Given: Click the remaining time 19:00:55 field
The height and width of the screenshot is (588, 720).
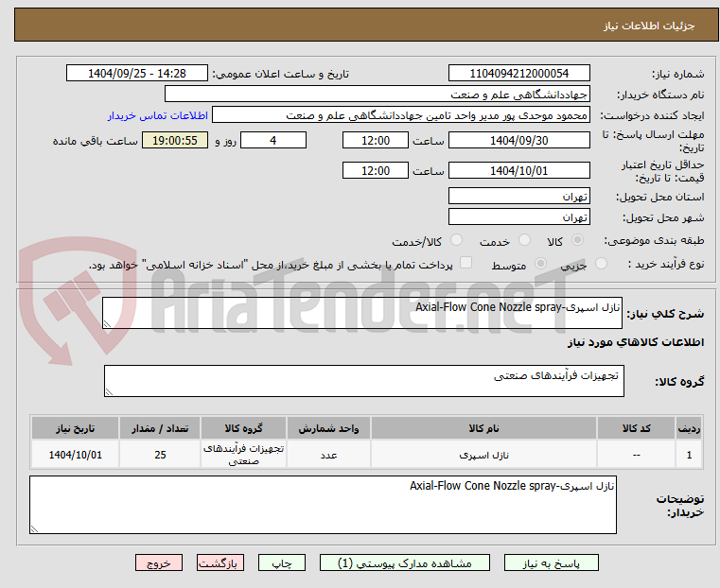Looking at the screenshot, I should pyautogui.click(x=175, y=140).
